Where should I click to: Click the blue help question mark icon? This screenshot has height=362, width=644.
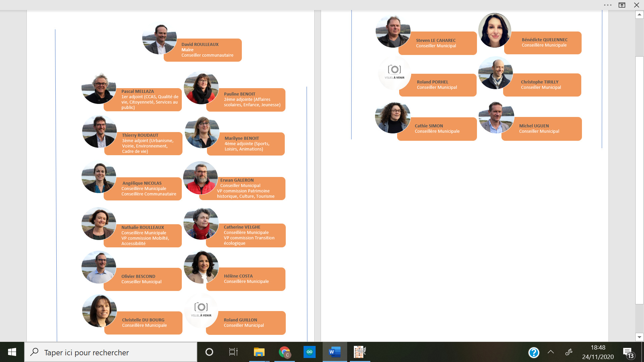[x=534, y=352]
